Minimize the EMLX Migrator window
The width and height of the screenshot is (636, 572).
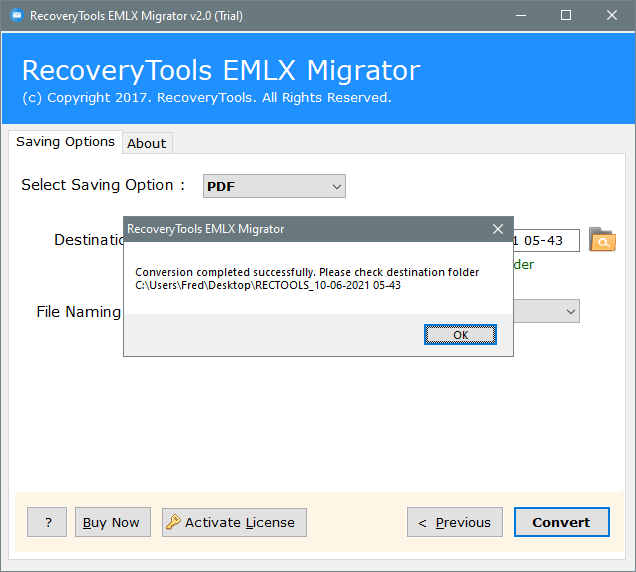[x=521, y=15]
